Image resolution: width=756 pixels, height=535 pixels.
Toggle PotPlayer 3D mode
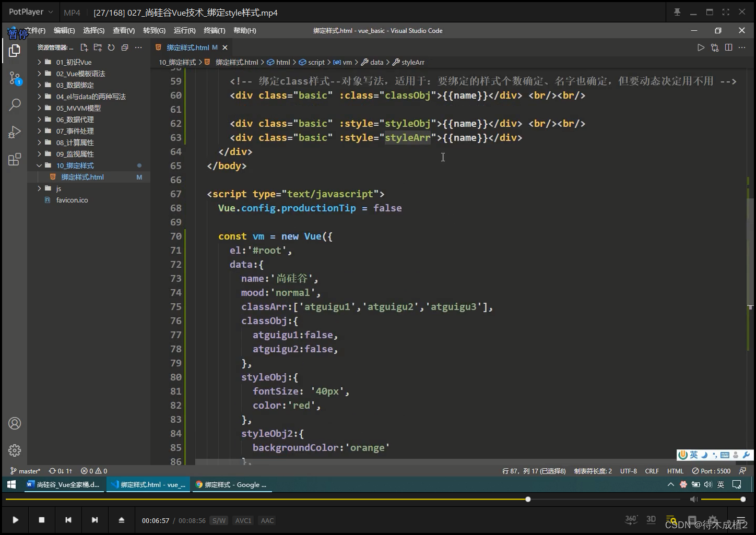pos(651,519)
